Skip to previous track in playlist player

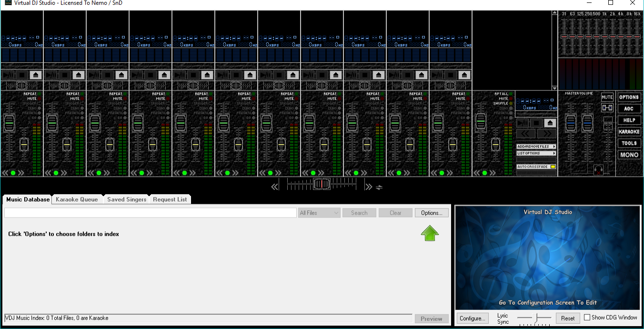tap(526, 134)
